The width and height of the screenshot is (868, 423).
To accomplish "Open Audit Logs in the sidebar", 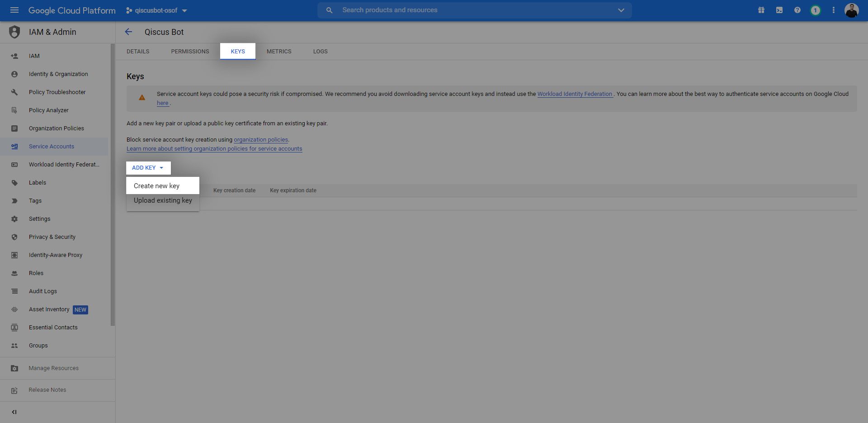I will click(x=43, y=291).
